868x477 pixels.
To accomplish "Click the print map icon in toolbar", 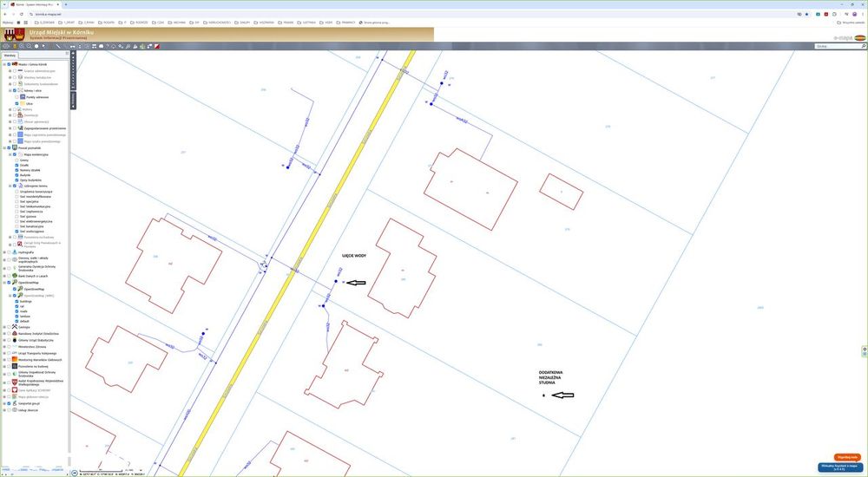I will [102, 47].
